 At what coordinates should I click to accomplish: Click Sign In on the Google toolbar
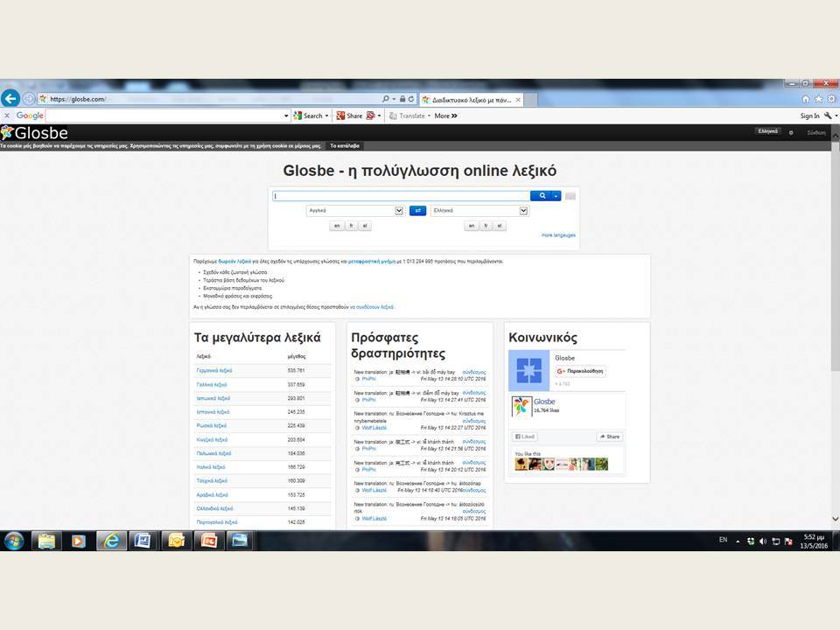(x=809, y=115)
